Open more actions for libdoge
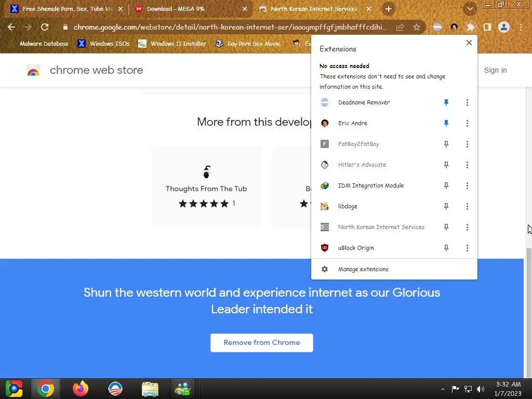 [x=467, y=206]
